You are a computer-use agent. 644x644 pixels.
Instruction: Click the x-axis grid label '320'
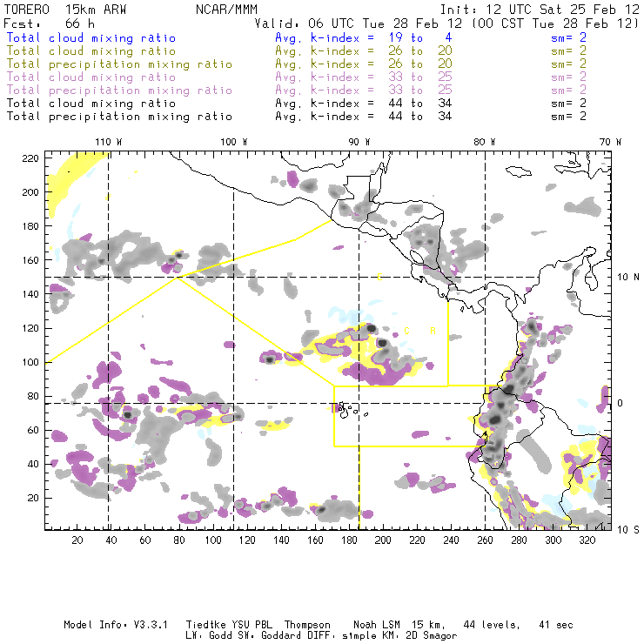click(587, 540)
